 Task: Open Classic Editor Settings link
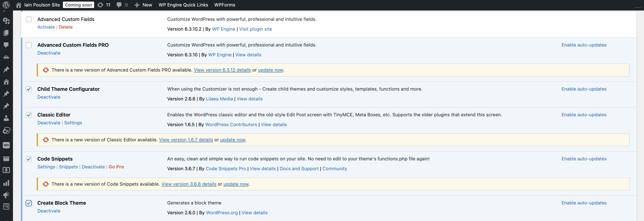pos(73,123)
